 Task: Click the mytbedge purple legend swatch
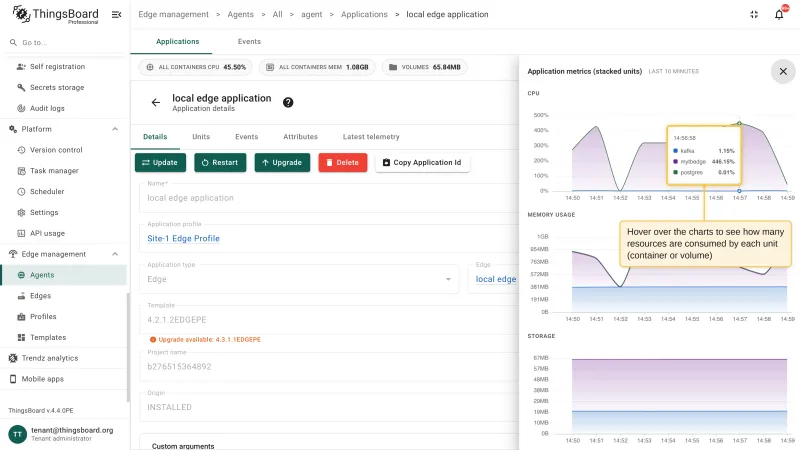tap(676, 162)
